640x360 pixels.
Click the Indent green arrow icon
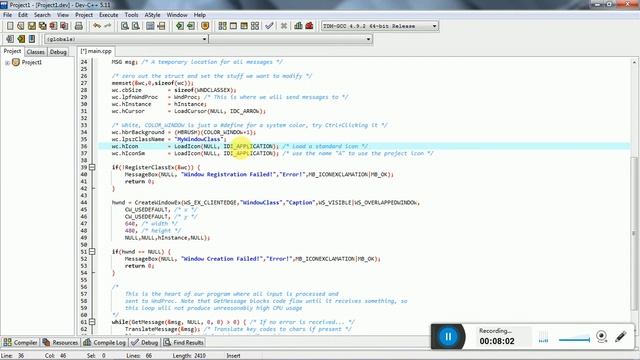click(x=180, y=26)
